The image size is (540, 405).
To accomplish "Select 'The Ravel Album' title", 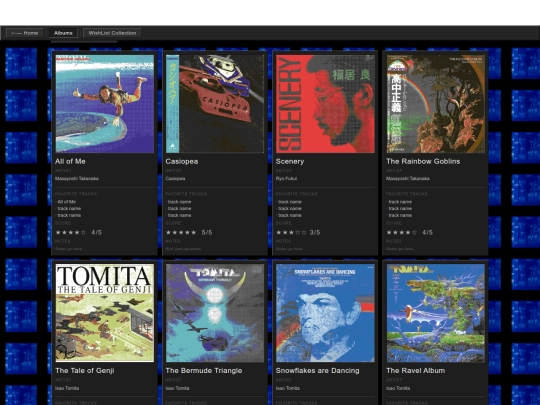I will click(x=415, y=371).
